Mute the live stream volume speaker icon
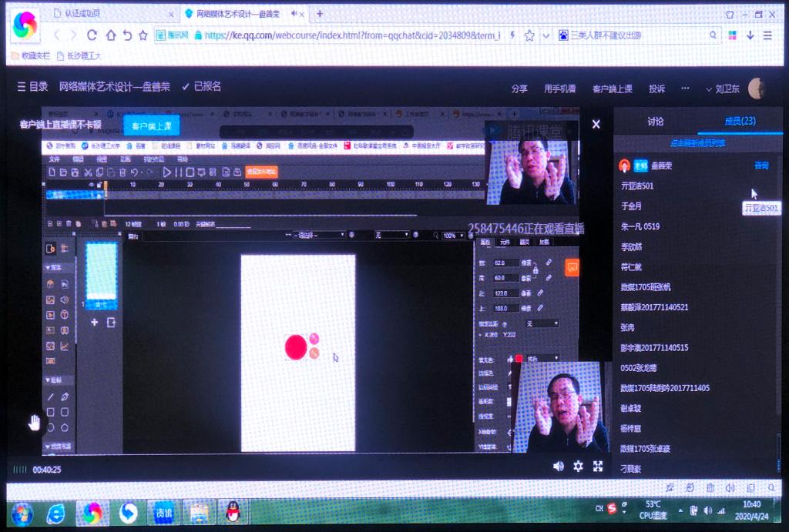789x532 pixels. coord(559,466)
